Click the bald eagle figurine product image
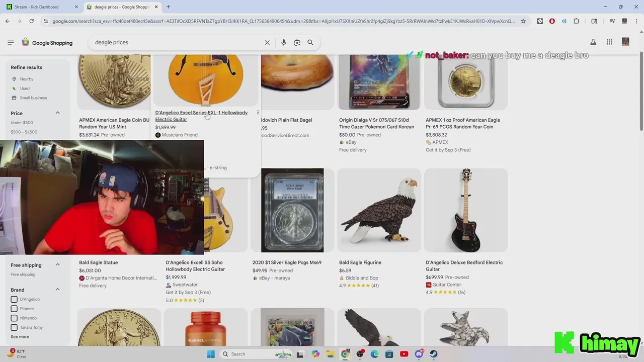Screen dimensions: 644x362 379,210
